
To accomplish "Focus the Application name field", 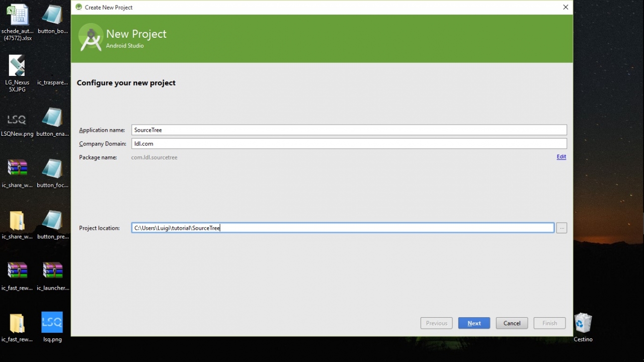I will (349, 130).
